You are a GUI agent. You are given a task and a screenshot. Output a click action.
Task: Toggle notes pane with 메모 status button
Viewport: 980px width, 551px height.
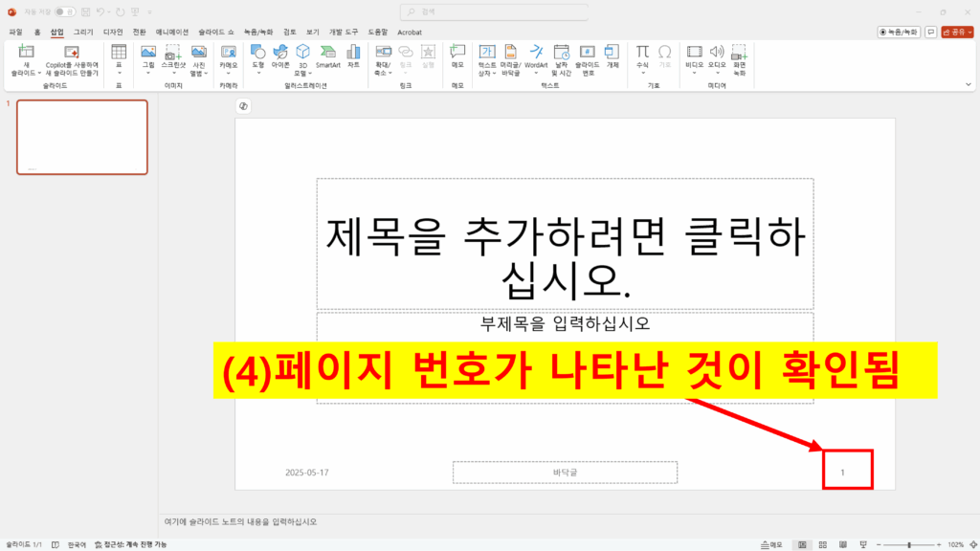[x=771, y=544]
